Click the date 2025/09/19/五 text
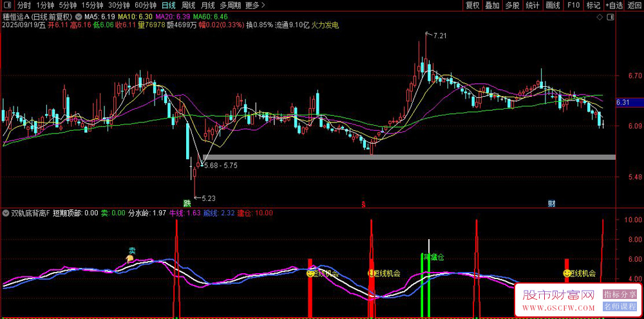Image resolution: width=644 pixels, height=319 pixels. (x=24, y=25)
